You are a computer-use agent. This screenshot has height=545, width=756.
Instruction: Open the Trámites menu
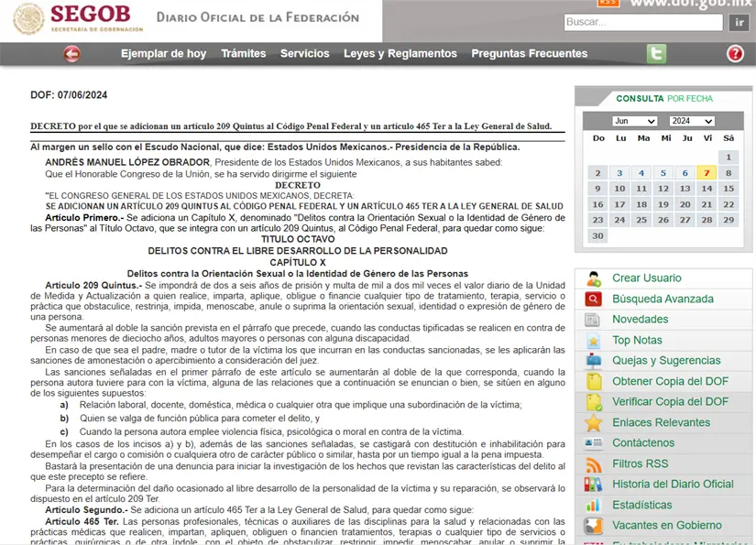click(x=243, y=54)
